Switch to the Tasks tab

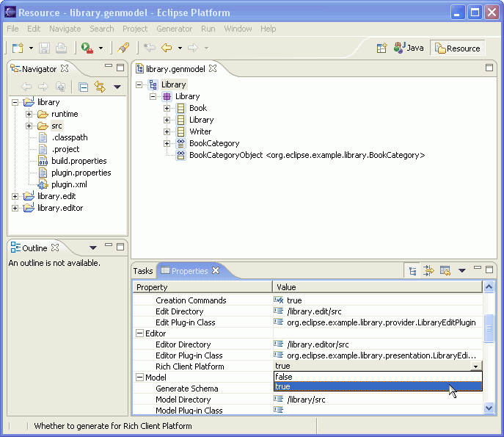[143, 271]
